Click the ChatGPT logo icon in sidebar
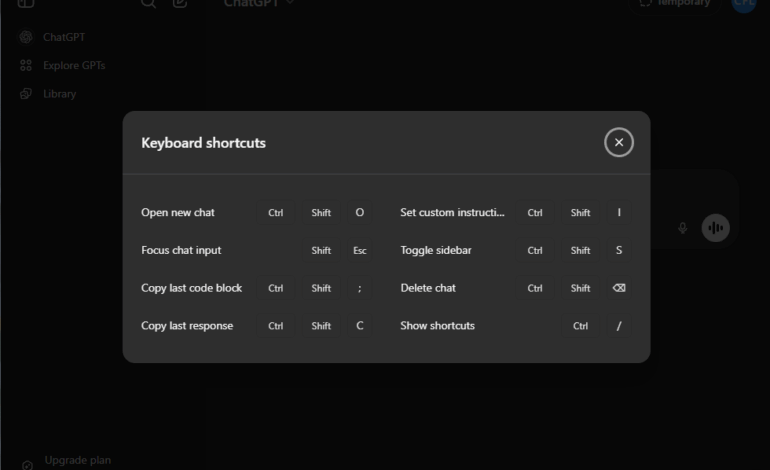Screen dimensions: 770x470 point(26,37)
